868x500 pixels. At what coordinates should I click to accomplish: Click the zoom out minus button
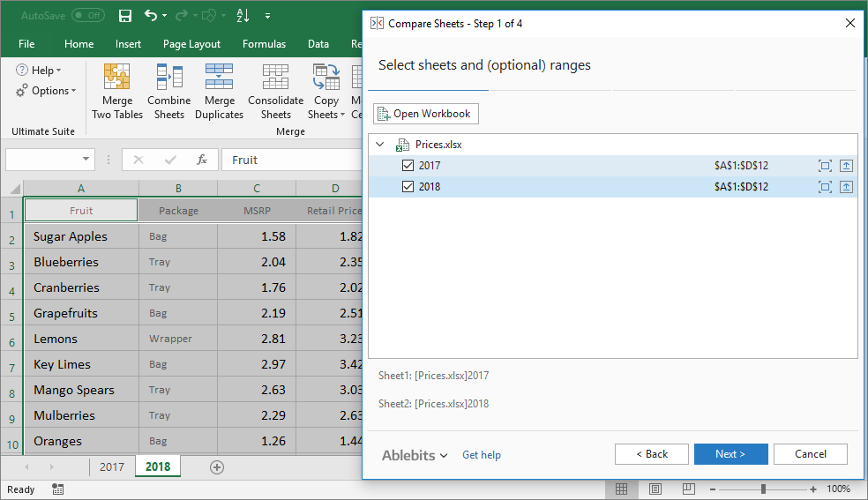coord(713,489)
